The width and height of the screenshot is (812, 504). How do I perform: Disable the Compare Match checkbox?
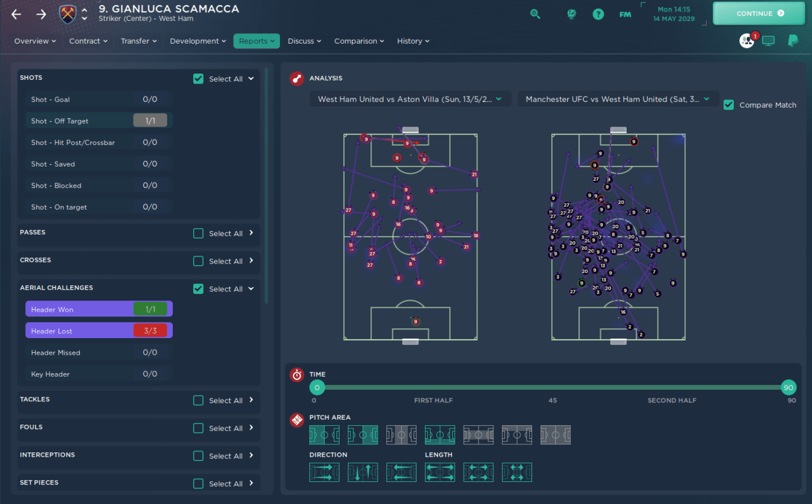(x=728, y=104)
